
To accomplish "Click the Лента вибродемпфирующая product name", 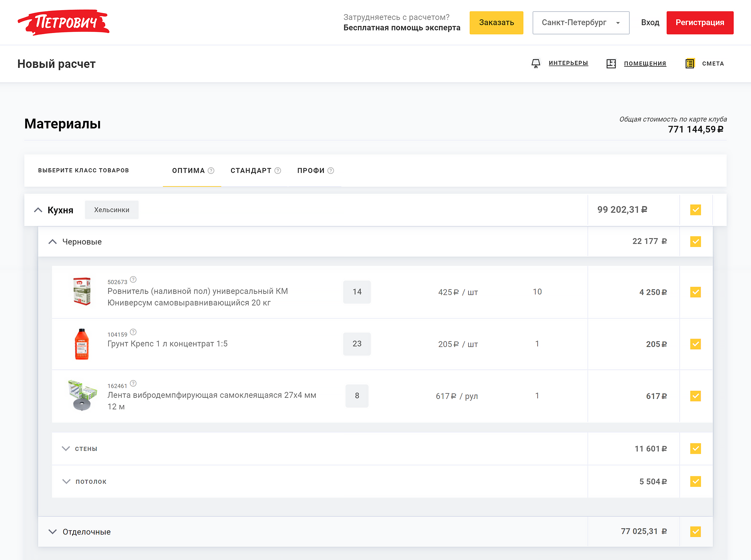I will [x=212, y=401].
